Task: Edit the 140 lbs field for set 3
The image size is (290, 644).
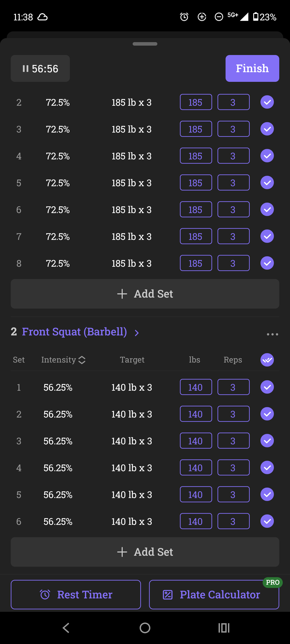Action: click(x=196, y=441)
